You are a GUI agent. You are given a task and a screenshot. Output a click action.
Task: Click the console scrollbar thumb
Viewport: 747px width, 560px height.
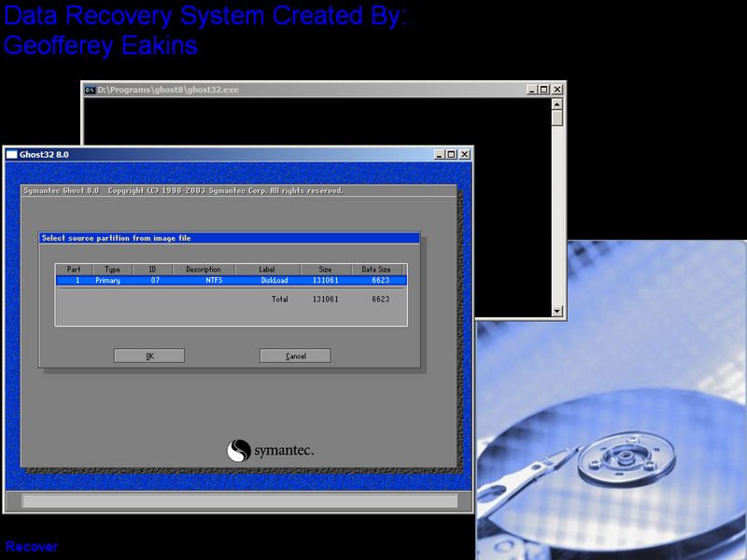(x=557, y=119)
